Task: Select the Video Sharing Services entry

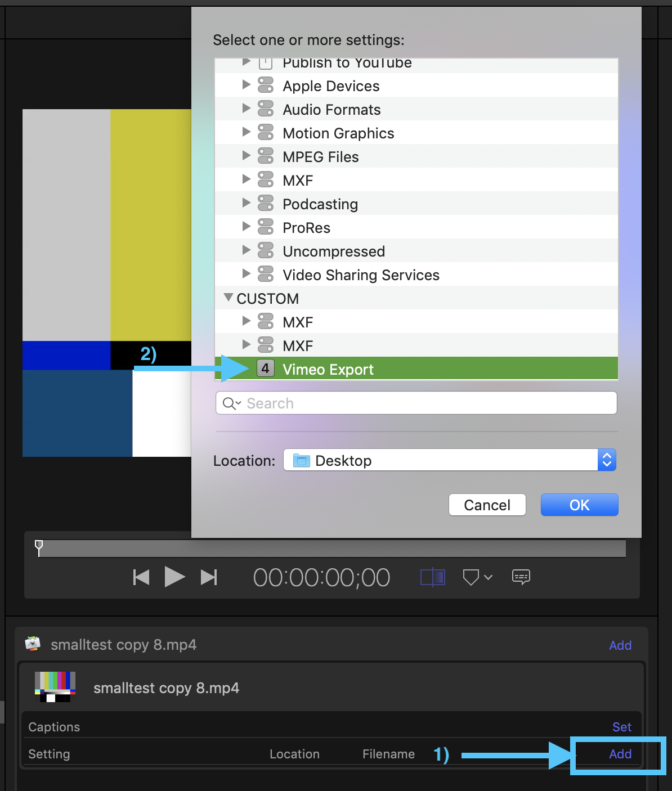Action: 361,275
